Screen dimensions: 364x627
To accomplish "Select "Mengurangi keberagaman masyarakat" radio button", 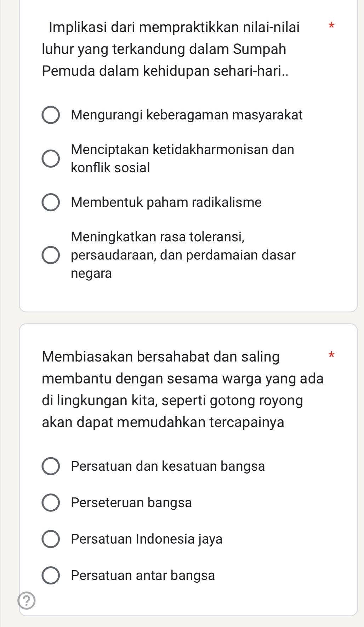I will [51, 115].
